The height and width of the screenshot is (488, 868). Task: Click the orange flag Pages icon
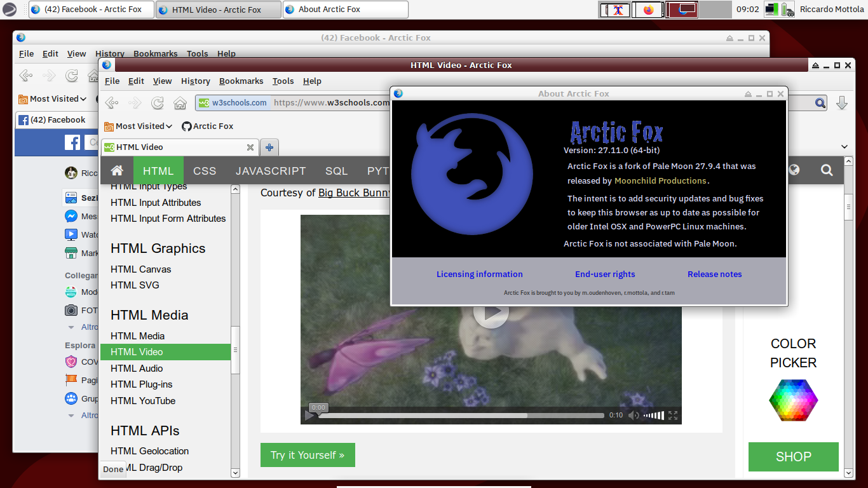coord(72,380)
